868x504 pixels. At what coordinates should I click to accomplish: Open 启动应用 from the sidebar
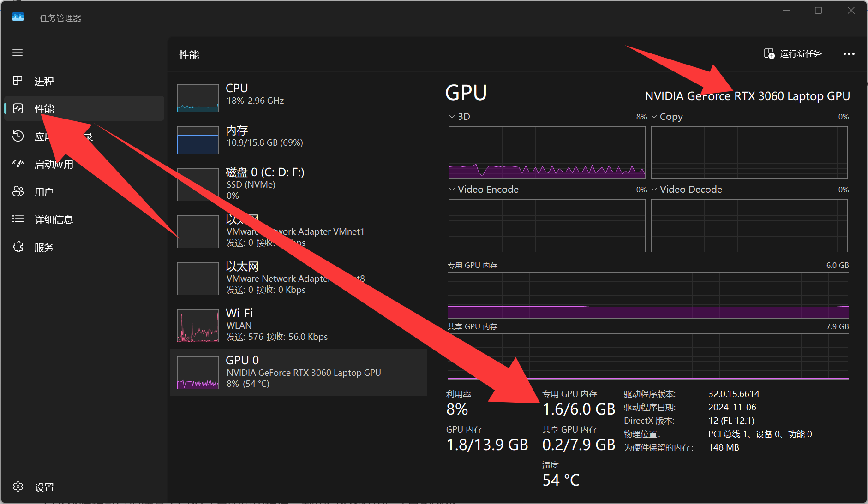click(18, 164)
